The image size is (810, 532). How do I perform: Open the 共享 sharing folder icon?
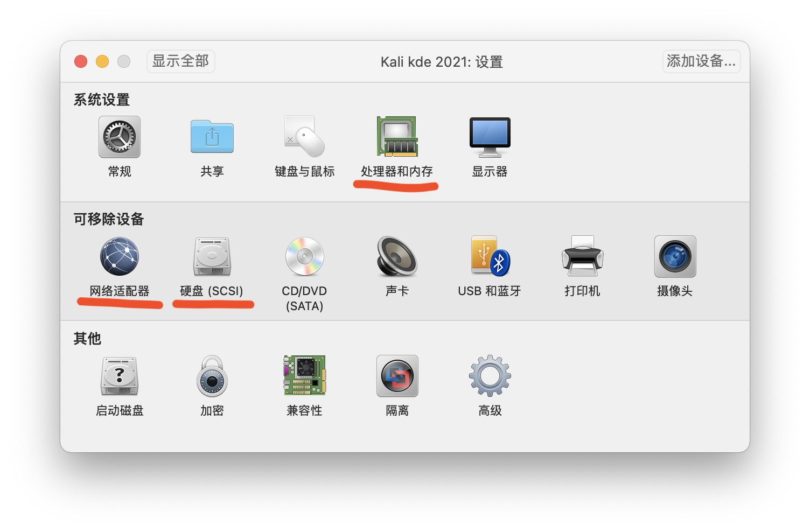click(x=212, y=137)
